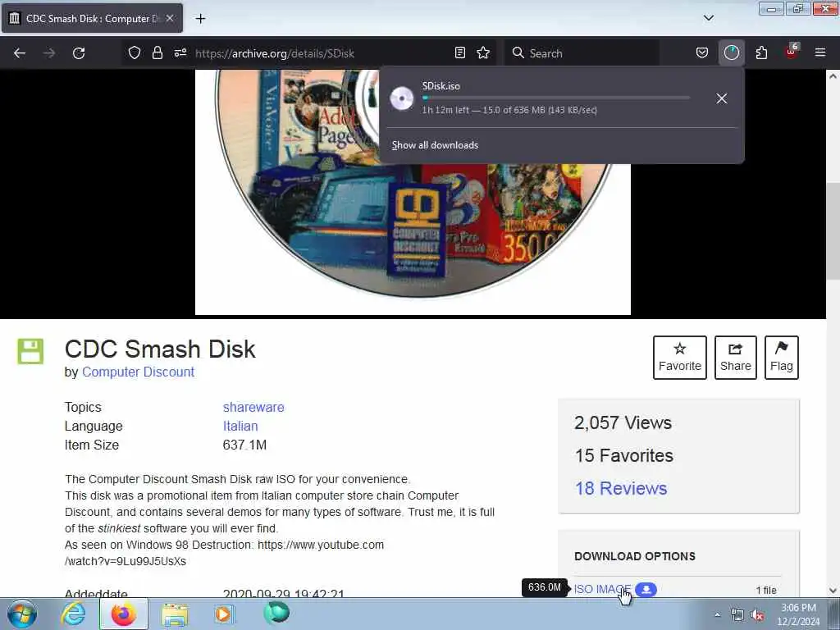Open the Italian language link
The width and height of the screenshot is (840, 630).
click(x=240, y=426)
